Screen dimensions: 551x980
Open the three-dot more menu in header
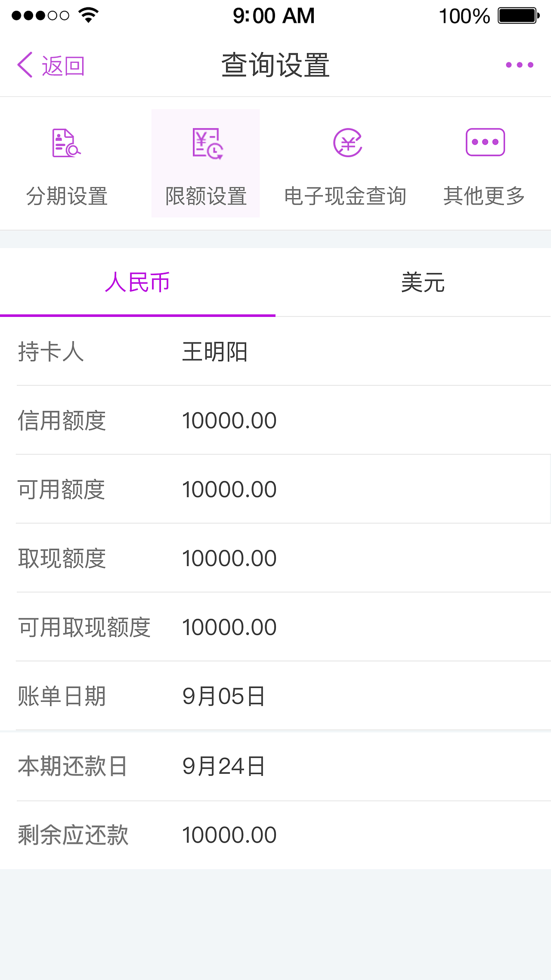(x=520, y=65)
